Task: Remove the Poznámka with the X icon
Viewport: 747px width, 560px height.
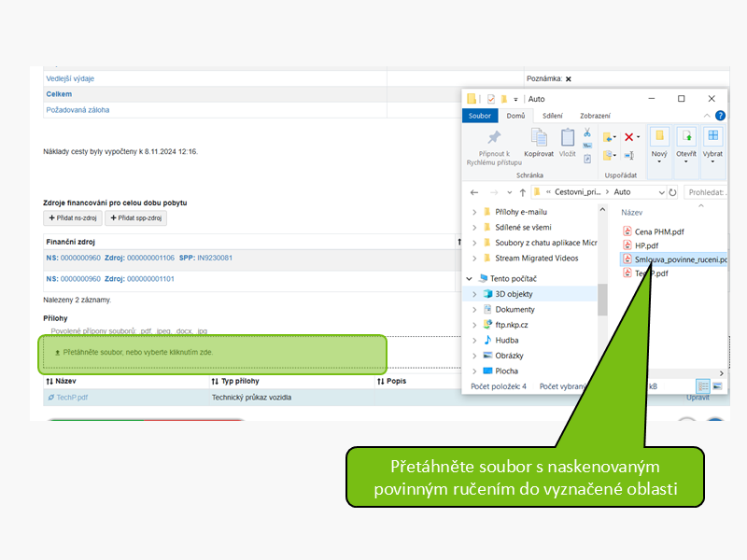Action: (569, 79)
